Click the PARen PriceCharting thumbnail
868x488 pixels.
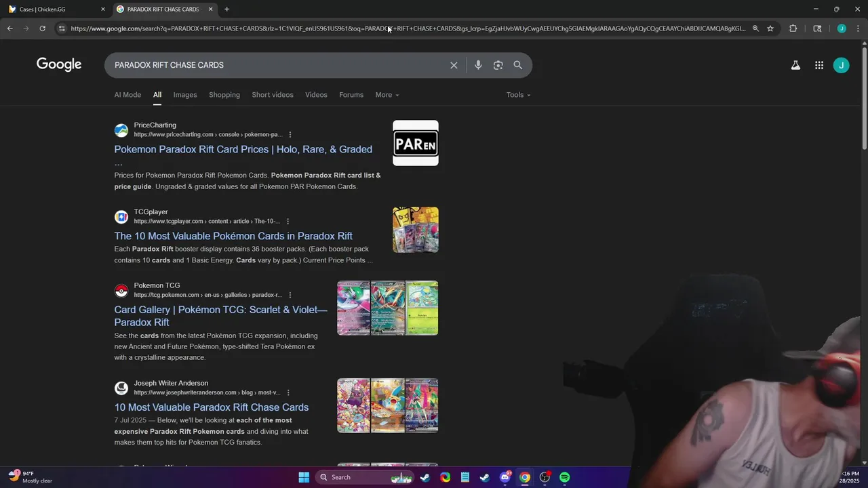click(x=416, y=143)
